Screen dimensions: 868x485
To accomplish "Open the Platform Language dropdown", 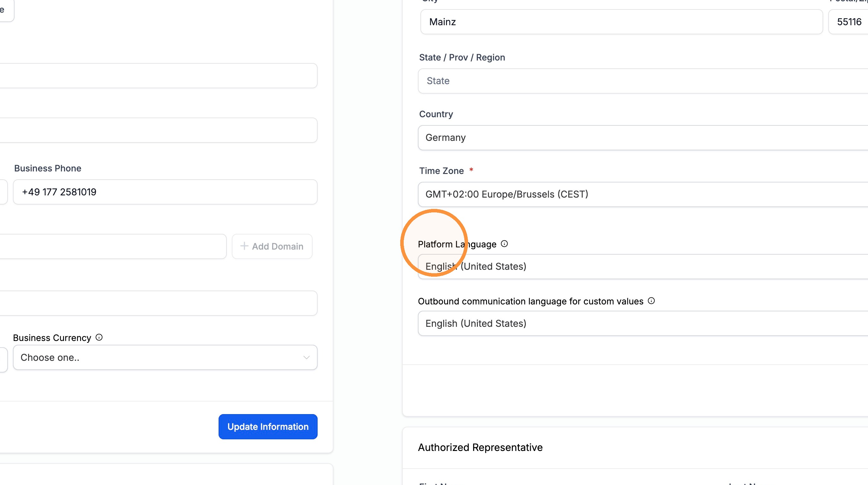I will (643, 267).
